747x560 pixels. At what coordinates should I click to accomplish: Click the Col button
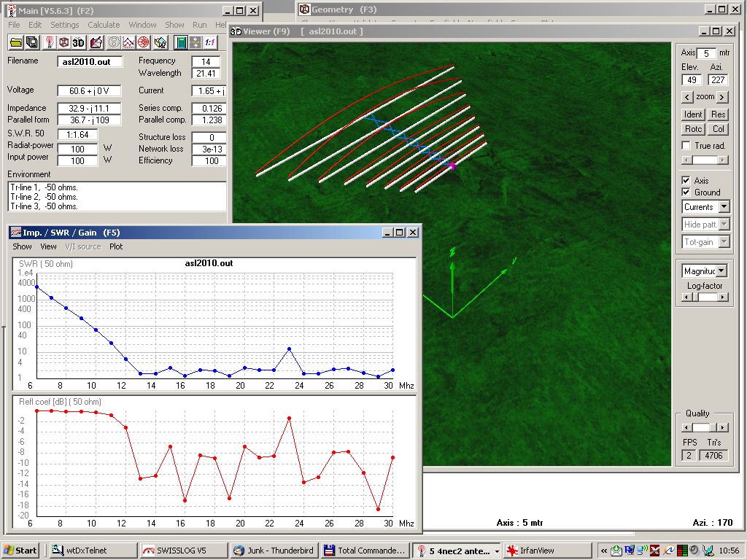coord(718,129)
